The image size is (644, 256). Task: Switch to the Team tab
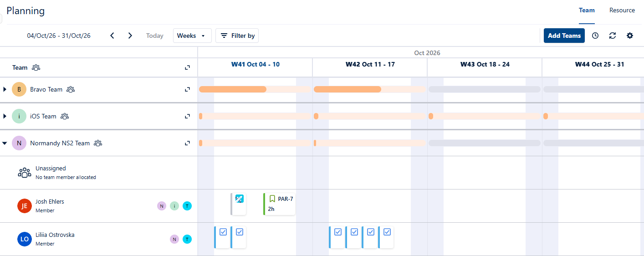[587, 10]
